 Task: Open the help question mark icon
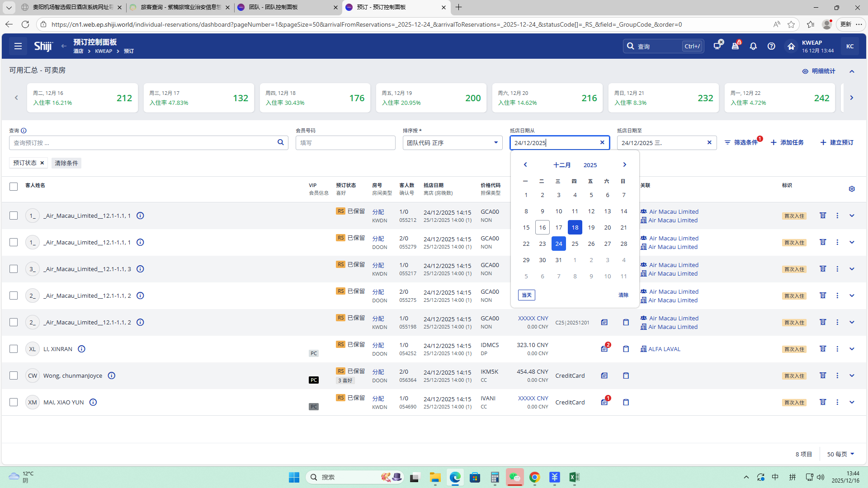(x=771, y=46)
